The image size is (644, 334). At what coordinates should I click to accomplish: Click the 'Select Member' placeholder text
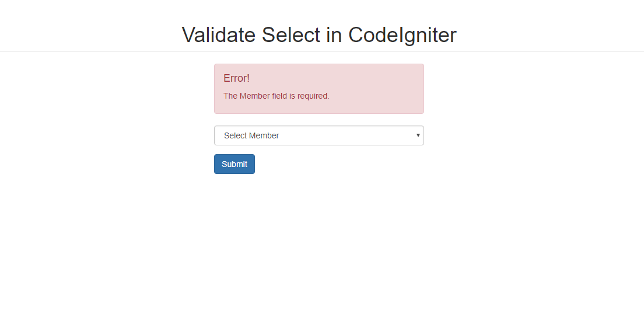pos(251,135)
